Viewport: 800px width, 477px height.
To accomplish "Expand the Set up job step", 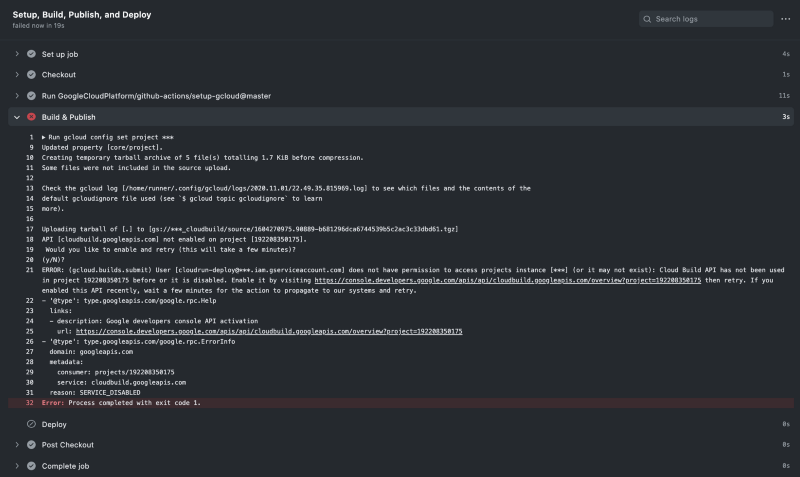I will (17, 54).
